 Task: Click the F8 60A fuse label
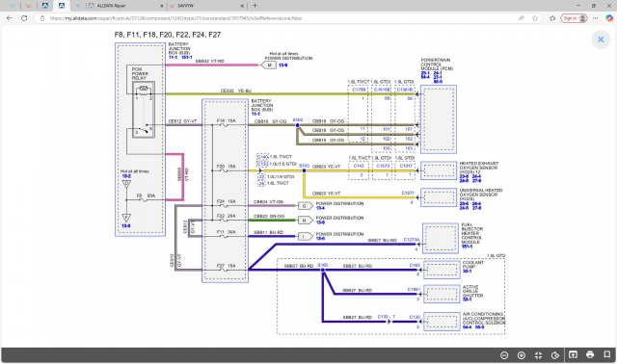[146, 195]
